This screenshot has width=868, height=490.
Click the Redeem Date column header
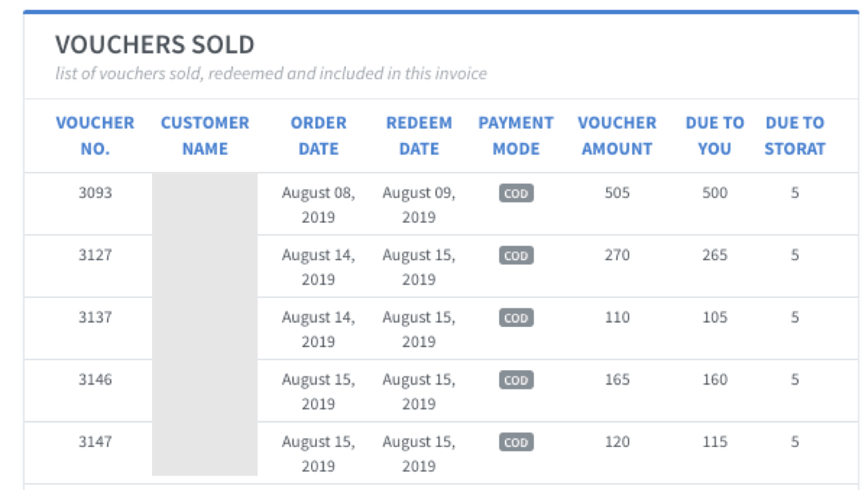coord(419,135)
